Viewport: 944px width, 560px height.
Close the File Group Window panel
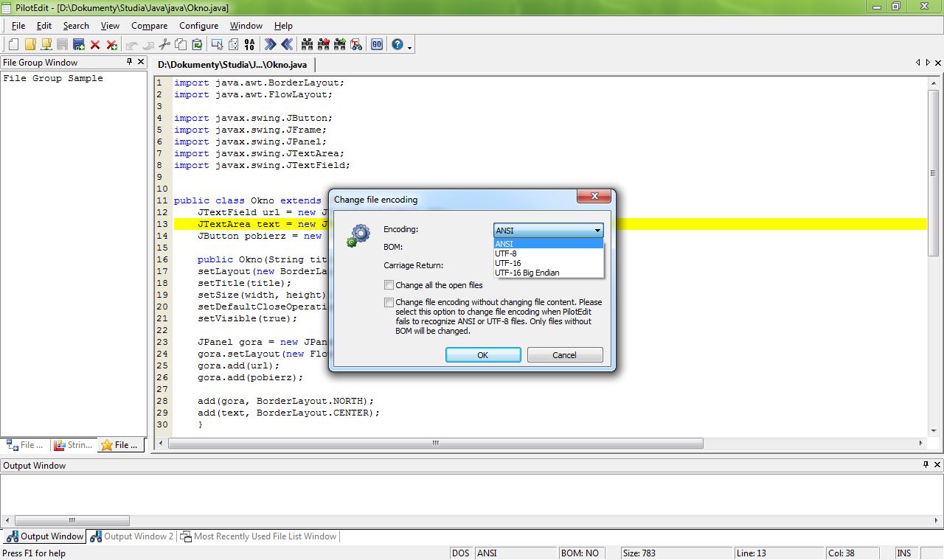141,62
